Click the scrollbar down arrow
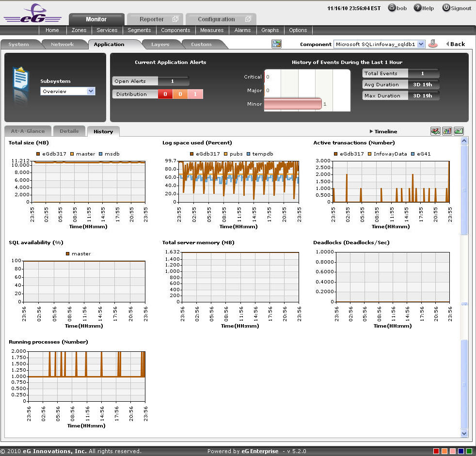This screenshot has width=476, height=456. 464,433
